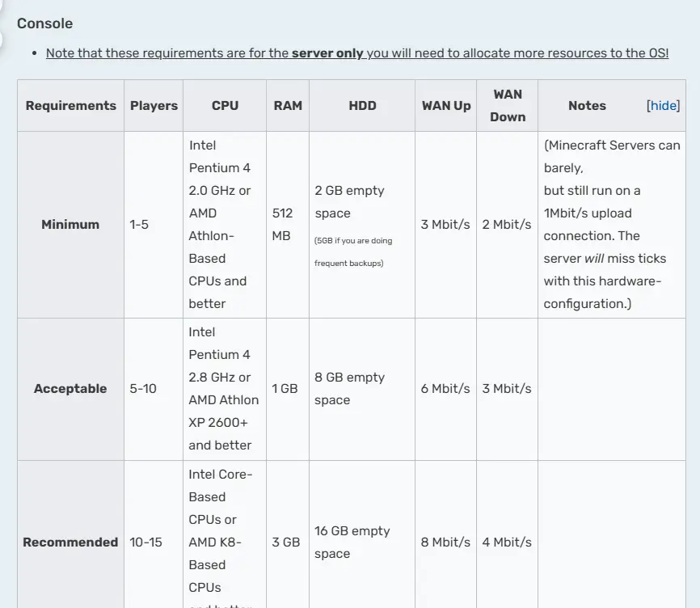Click the CPU column header

click(x=225, y=106)
